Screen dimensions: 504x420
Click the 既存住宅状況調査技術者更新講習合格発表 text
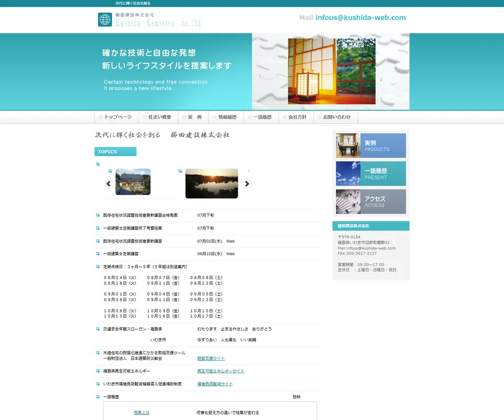(x=140, y=215)
